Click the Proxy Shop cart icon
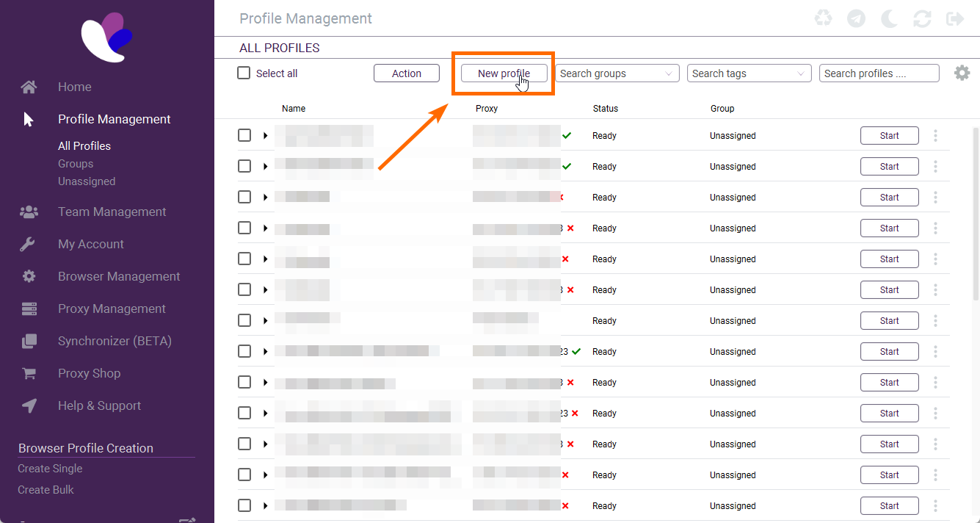This screenshot has height=523, width=980. click(x=29, y=374)
